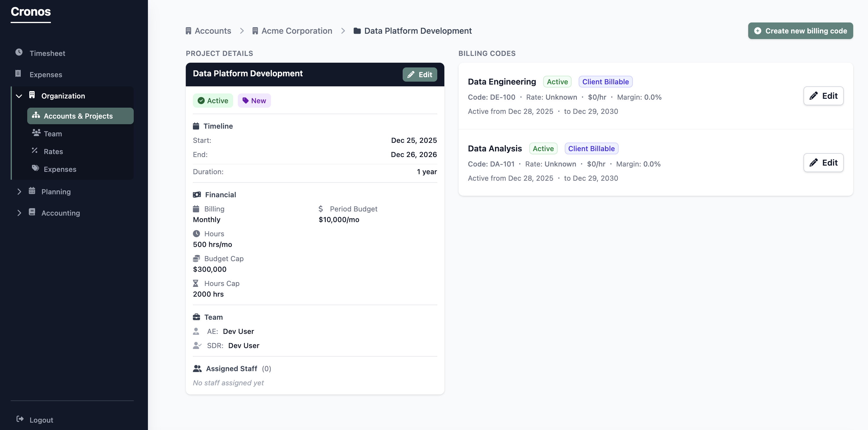Click the Accounting book icon

[x=32, y=212]
